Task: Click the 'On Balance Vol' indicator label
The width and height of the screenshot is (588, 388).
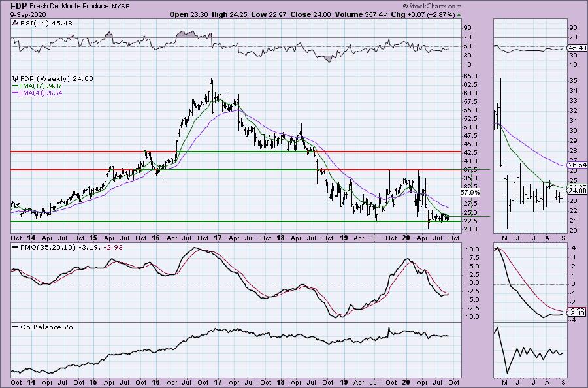Action: click(48, 327)
